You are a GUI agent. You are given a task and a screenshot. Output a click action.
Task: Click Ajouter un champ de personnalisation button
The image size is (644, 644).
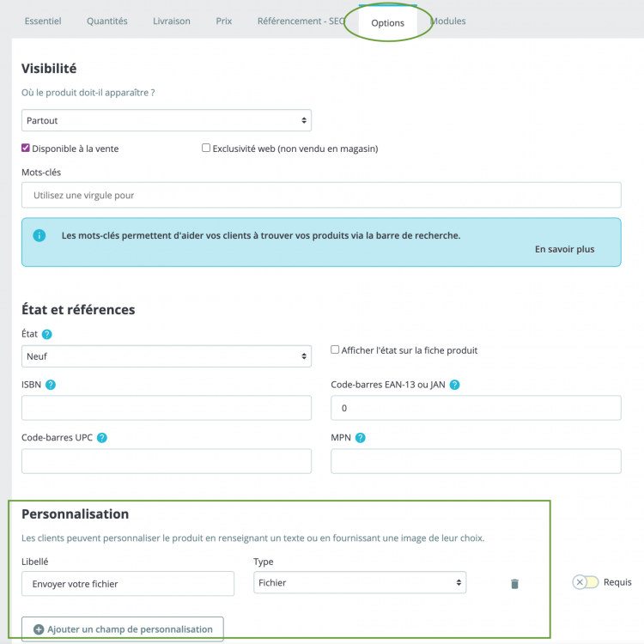[123, 629]
